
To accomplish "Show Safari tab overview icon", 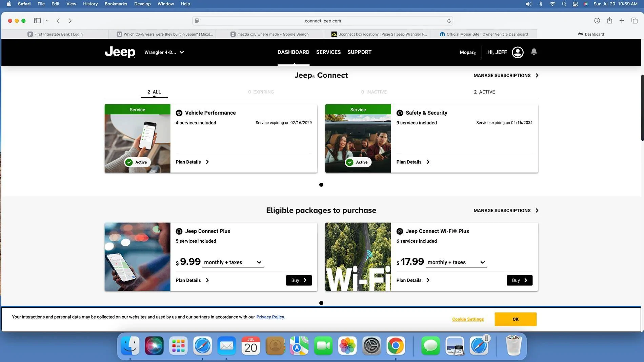I will 635,21.
